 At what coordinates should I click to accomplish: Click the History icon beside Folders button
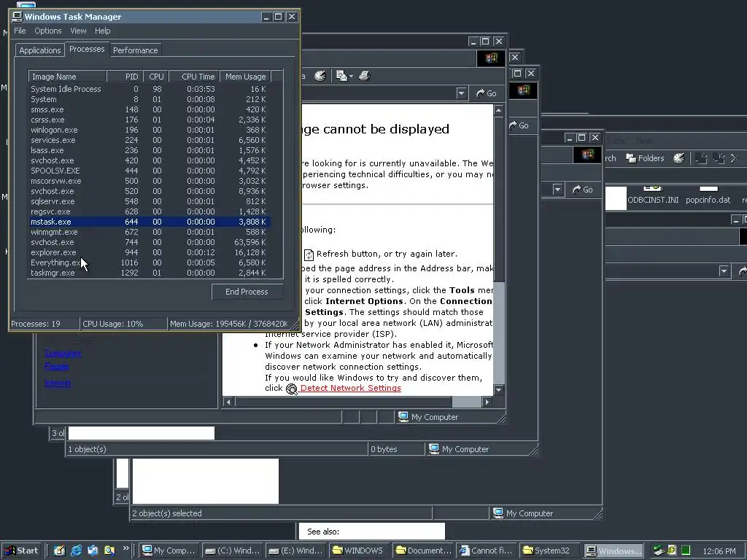679,158
